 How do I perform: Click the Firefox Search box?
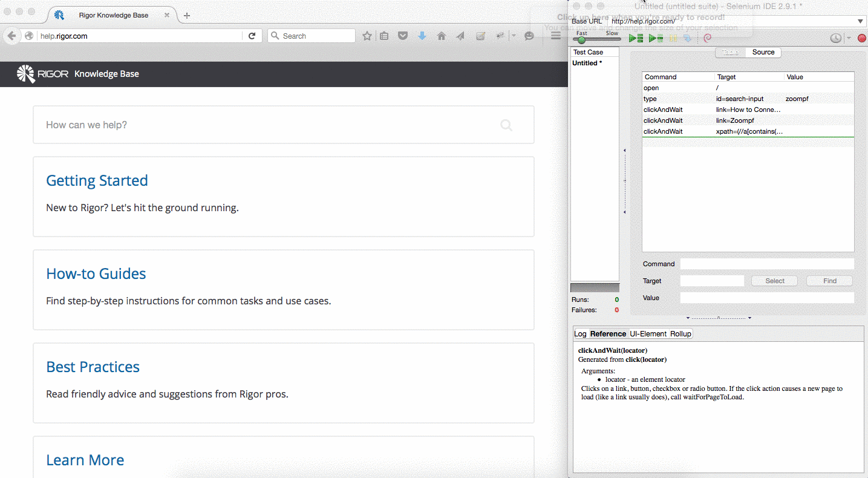pyautogui.click(x=311, y=36)
